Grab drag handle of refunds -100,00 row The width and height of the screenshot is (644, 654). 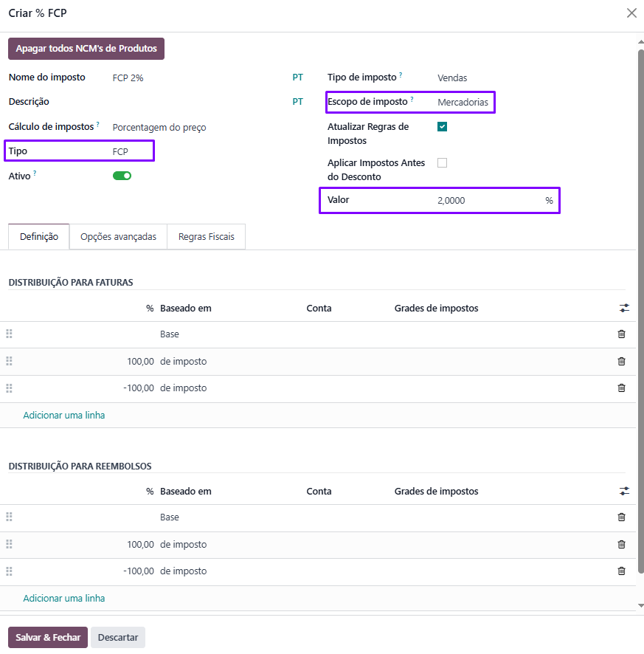point(9,571)
